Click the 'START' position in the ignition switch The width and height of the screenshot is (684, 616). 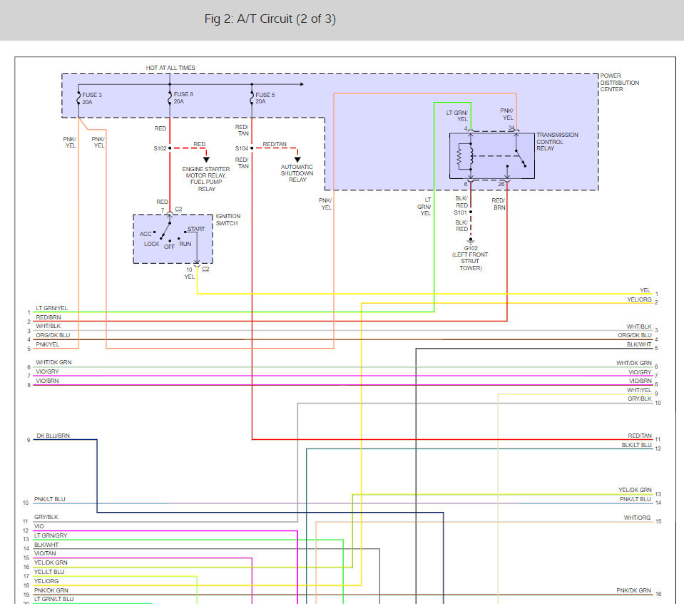click(196, 229)
